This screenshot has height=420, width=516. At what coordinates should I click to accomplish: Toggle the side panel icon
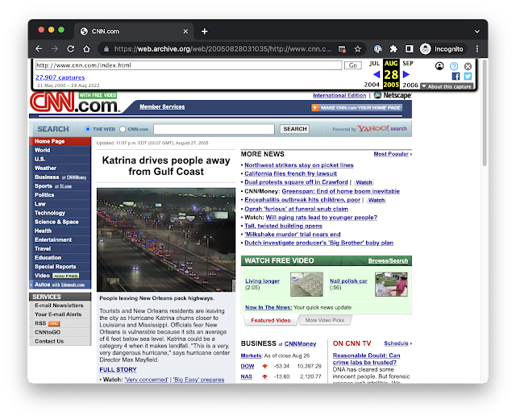[x=409, y=49]
